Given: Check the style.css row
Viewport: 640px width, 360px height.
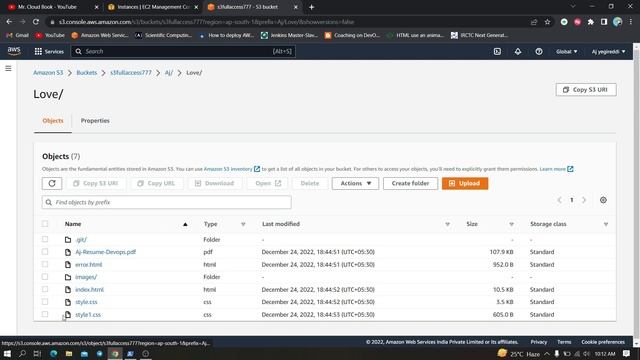Looking at the screenshot, I should pyautogui.click(x=45, y=302).
